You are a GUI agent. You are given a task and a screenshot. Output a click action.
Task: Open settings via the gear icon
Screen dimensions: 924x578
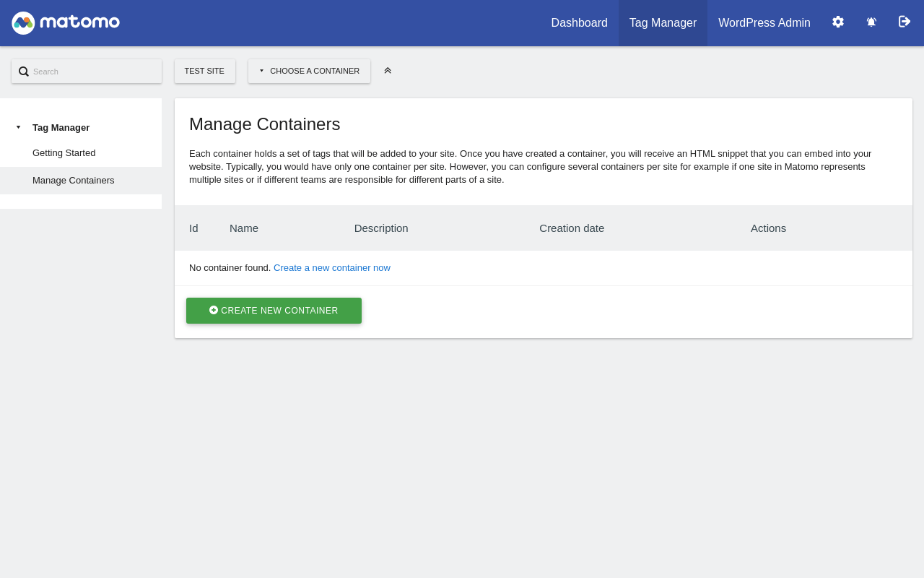click(x=838, y=22)
